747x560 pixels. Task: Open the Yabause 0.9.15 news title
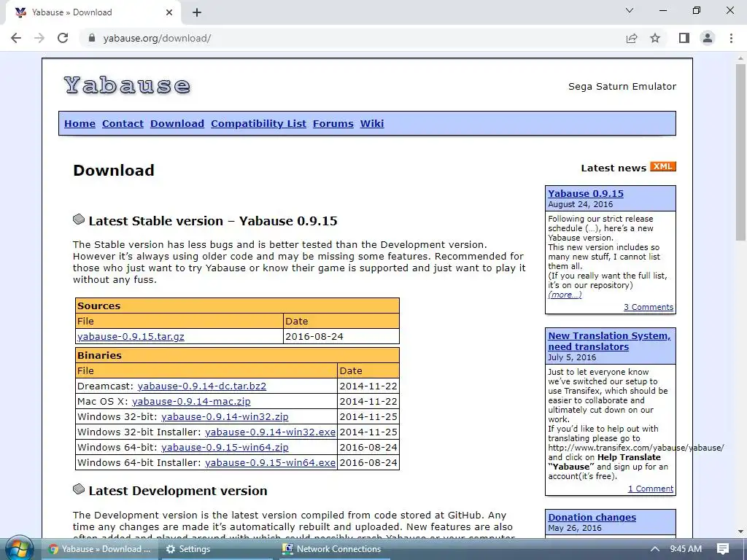click(586, 194)
